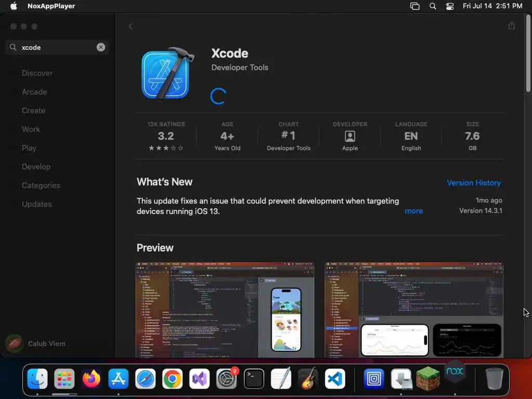Open the Apple developer icon
532x399 pixels.
coord(350,136)
